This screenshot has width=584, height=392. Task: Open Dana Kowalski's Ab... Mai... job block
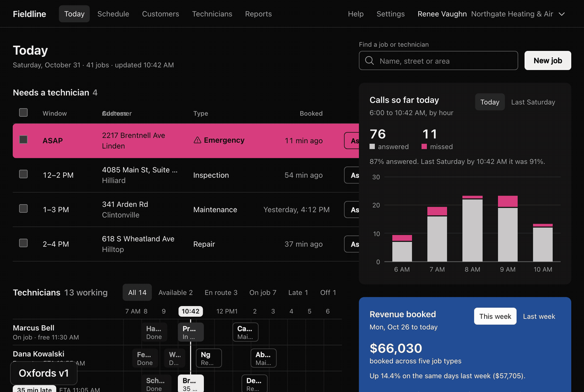pyautogui.click(x=264, y=358)
